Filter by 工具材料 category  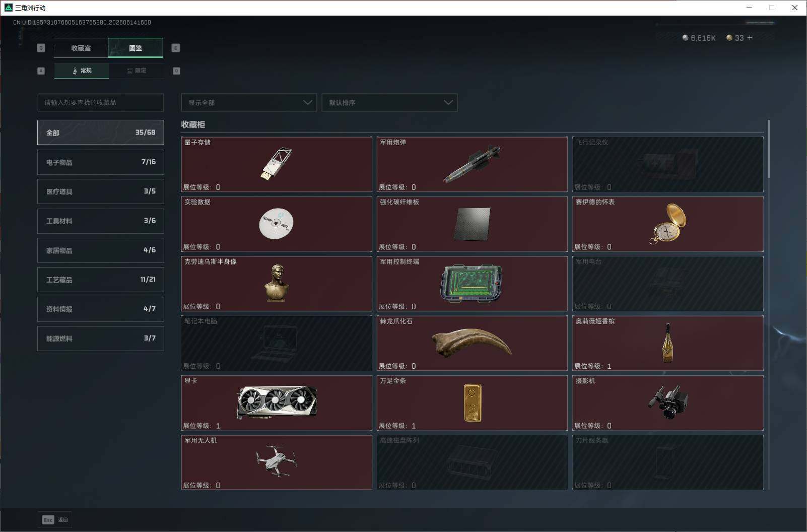click(101, 221)
